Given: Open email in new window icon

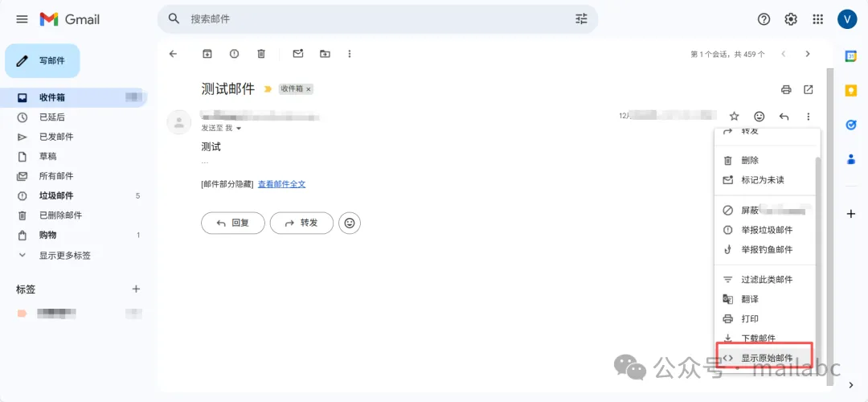Looking at the screenshot, I should [809, 89].
